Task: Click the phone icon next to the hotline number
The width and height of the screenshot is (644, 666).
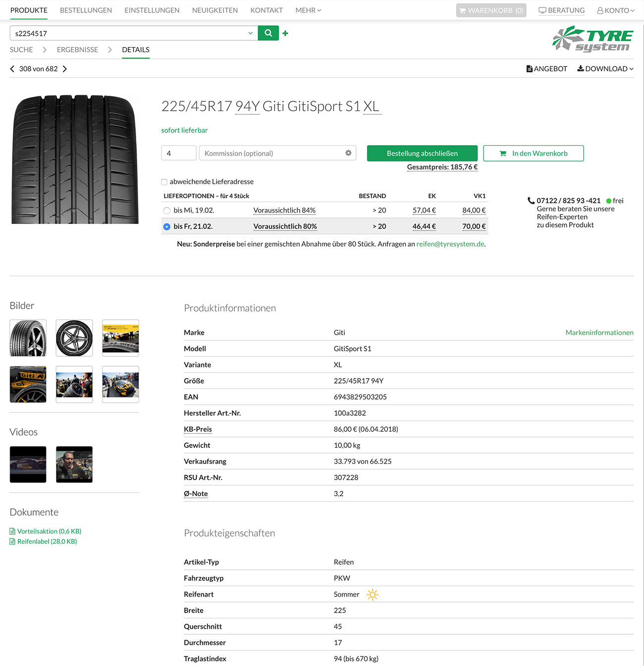Action: (x=530, y=201)
